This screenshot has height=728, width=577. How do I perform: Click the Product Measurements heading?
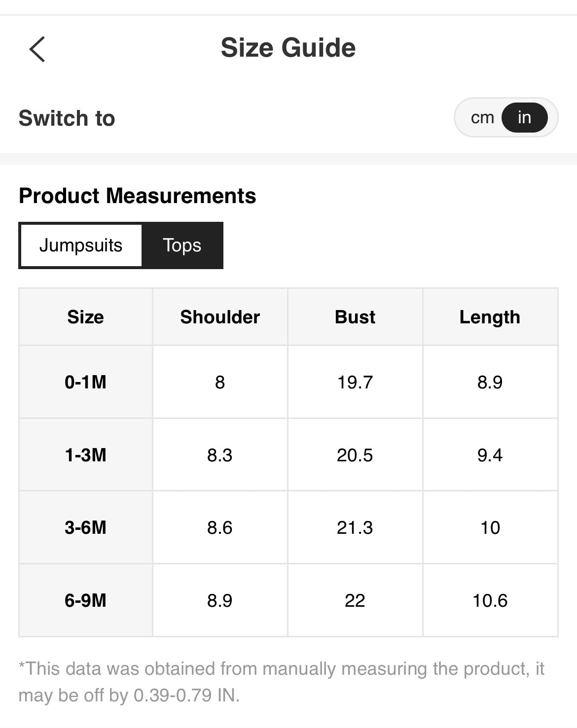pyautogui.click(x=137, y=196)
